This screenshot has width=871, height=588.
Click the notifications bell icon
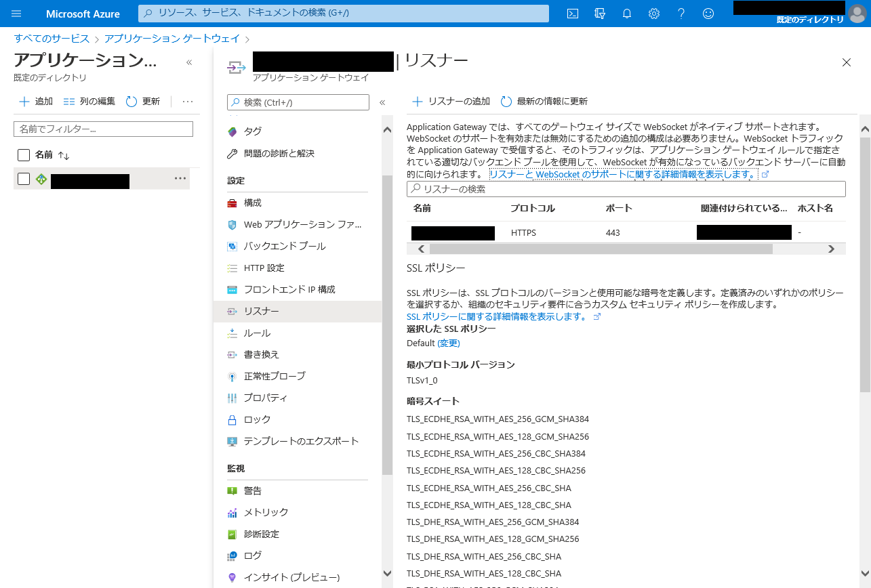point(627,14)
